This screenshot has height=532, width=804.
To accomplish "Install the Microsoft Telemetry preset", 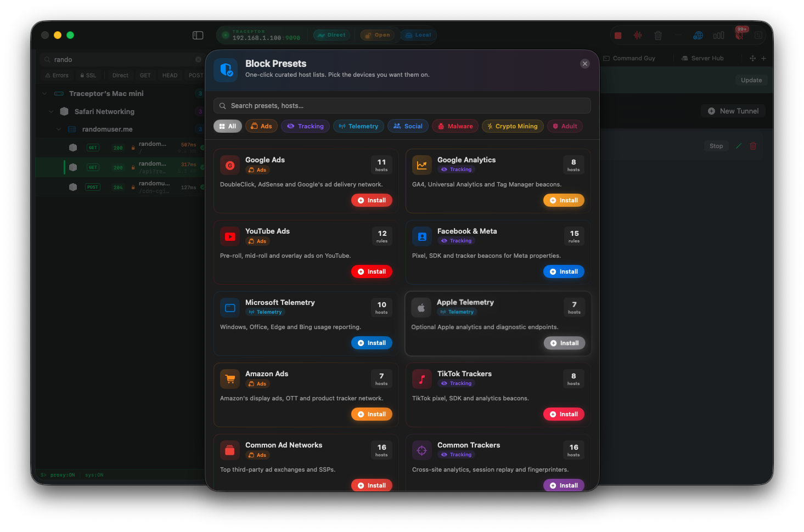I will pyautogui.click(x=372, y=343).
